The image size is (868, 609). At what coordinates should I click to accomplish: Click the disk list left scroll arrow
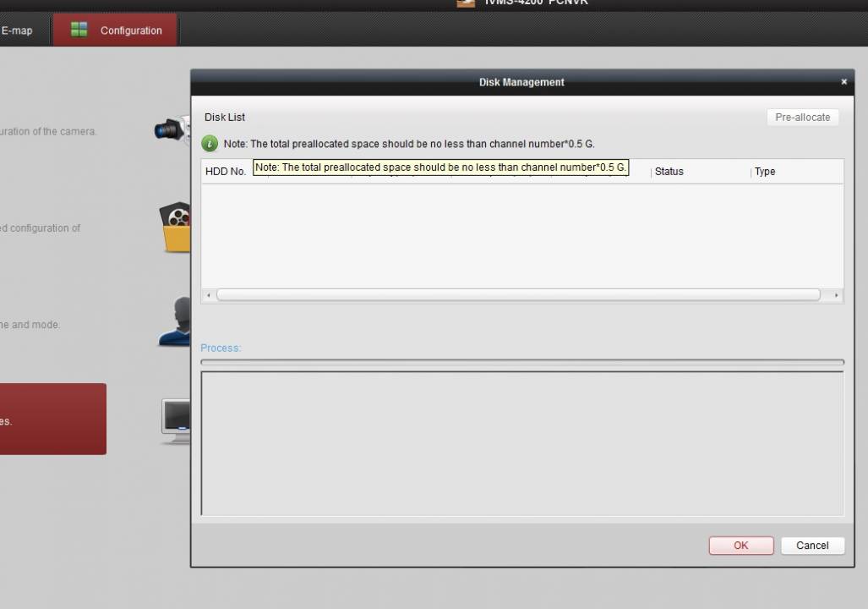[208, 295]
